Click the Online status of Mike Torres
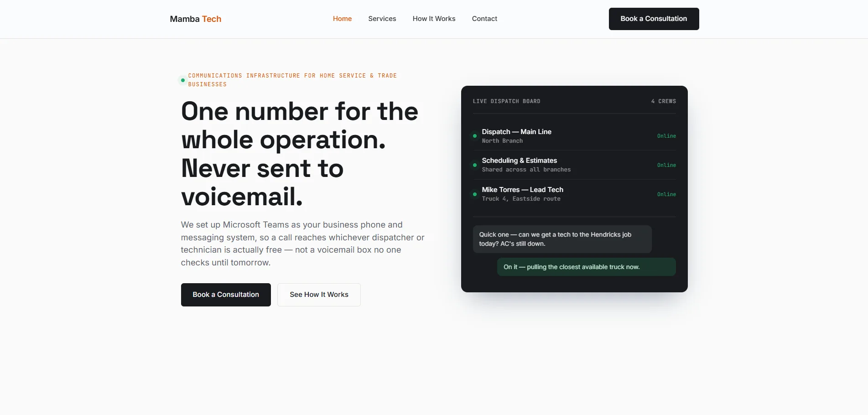Screen dimensions: 868x415 pyautogui.click(x=666, y=194)
